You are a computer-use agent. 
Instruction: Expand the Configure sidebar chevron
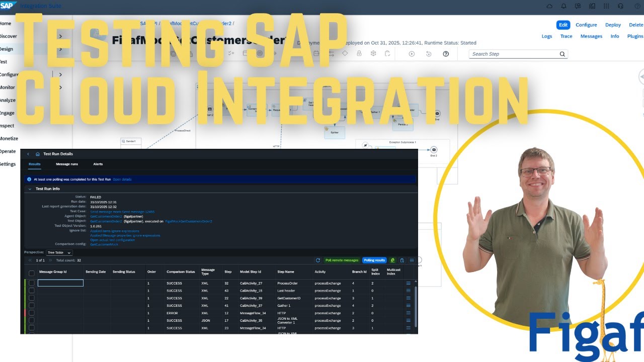[x=60, y=74]
